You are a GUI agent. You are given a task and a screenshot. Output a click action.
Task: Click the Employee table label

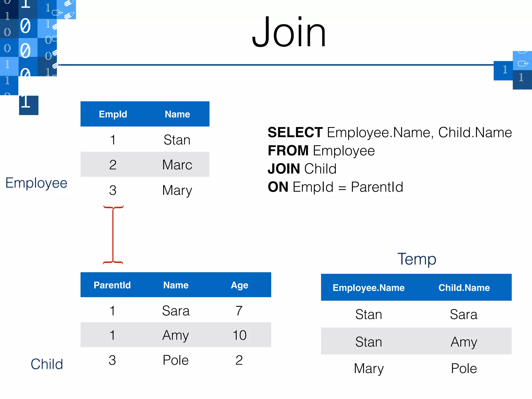[36, 183]
